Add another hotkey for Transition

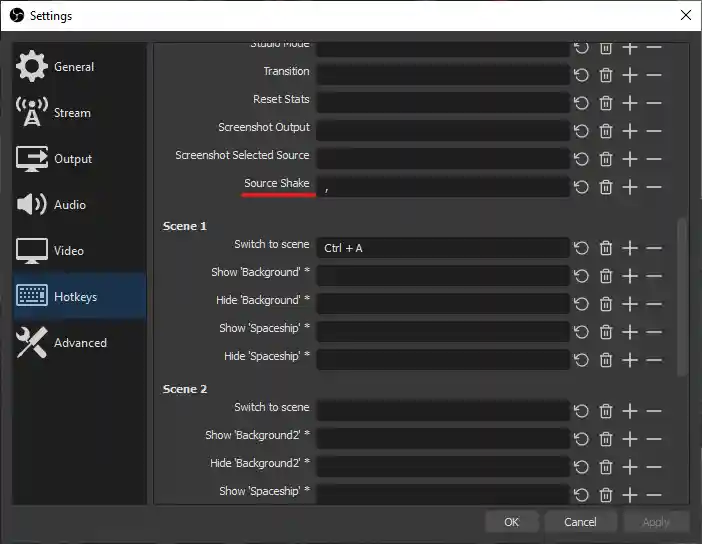coord(630,75)
